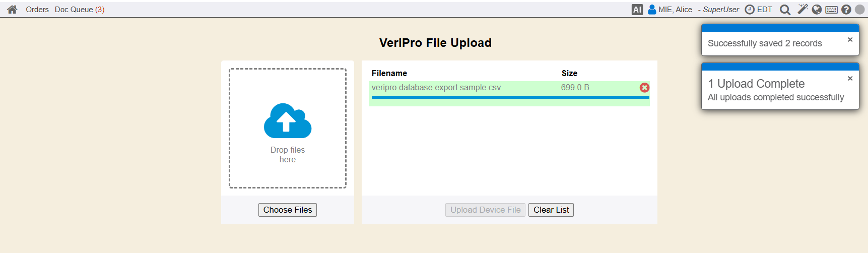Click the EDT timezone clock
This screenshot has width=868, height=253.
(759, 10)
